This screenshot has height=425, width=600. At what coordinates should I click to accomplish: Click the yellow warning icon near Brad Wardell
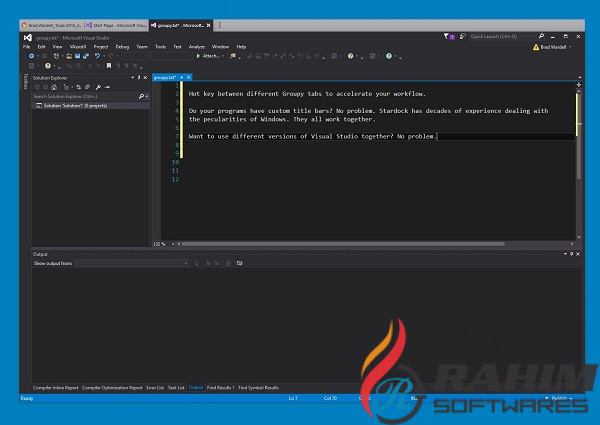point(536,47)
